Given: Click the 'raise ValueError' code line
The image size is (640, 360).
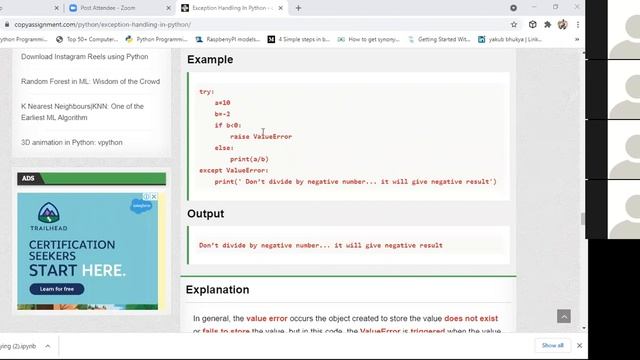Looking at the screenshot, I should click(x=261, y=137).
